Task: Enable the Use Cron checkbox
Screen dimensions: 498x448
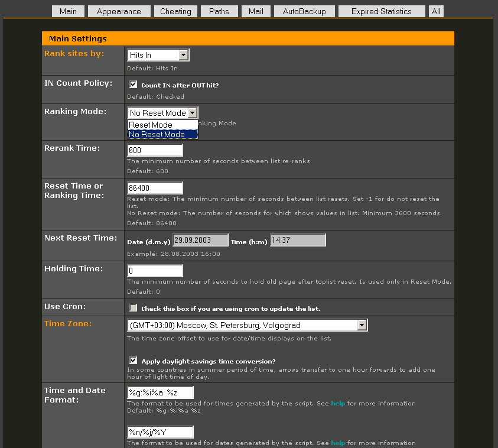Action: click(x=134, y=308)
